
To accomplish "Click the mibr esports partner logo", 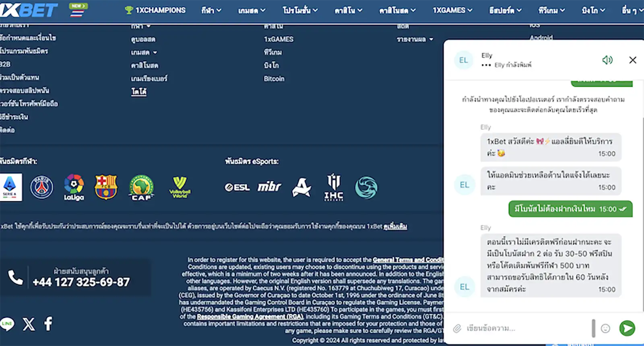I will pos(269,187).
